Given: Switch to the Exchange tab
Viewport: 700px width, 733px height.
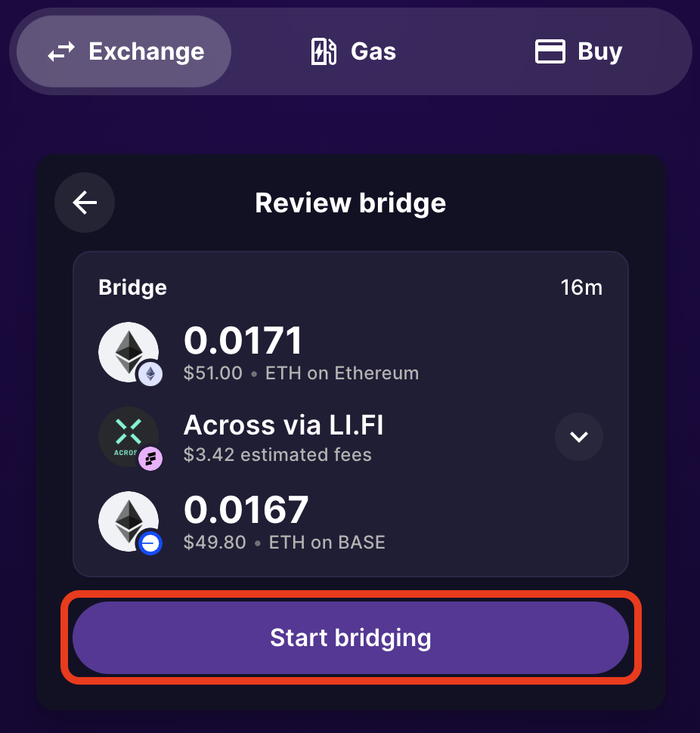Looking at the screenshot, I should coord(125,51).
